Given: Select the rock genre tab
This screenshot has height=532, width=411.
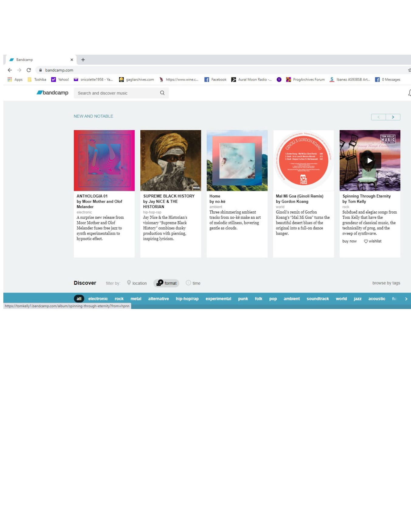Looking at the screenshot, I should [x=119, y=299].
